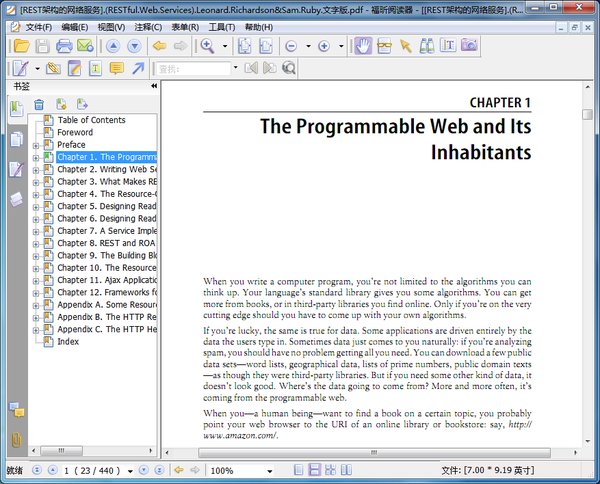The height and width of the screenshot is (484, 600).
Task: Take a Snapshot with camera icon
Action: tap(469, 45)
